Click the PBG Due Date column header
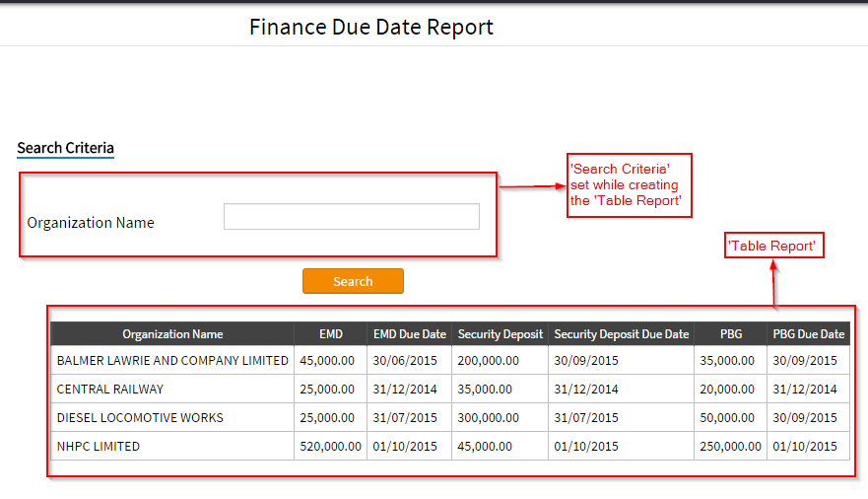868x499 pixels. [808, 334]
